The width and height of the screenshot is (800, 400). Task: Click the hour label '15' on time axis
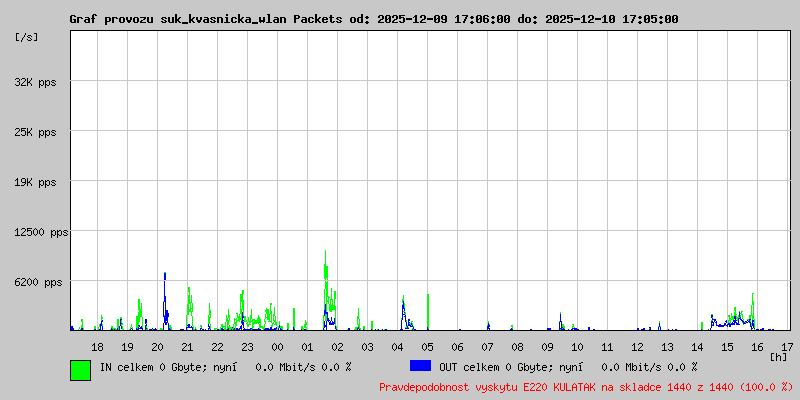click(728, 347)
